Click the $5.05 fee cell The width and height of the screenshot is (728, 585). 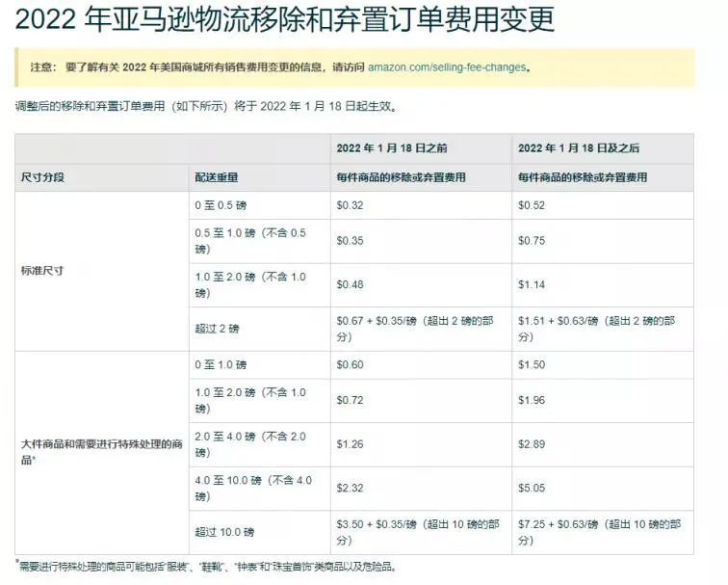(532, 489)
